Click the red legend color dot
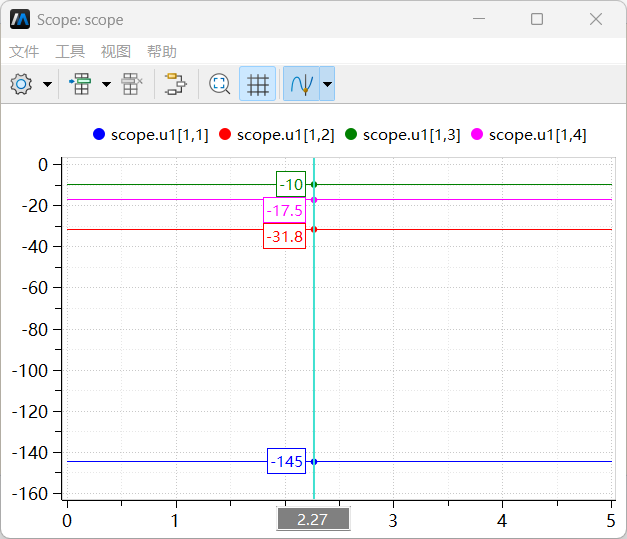The image size is (627, 539). (x=225, y=134)
